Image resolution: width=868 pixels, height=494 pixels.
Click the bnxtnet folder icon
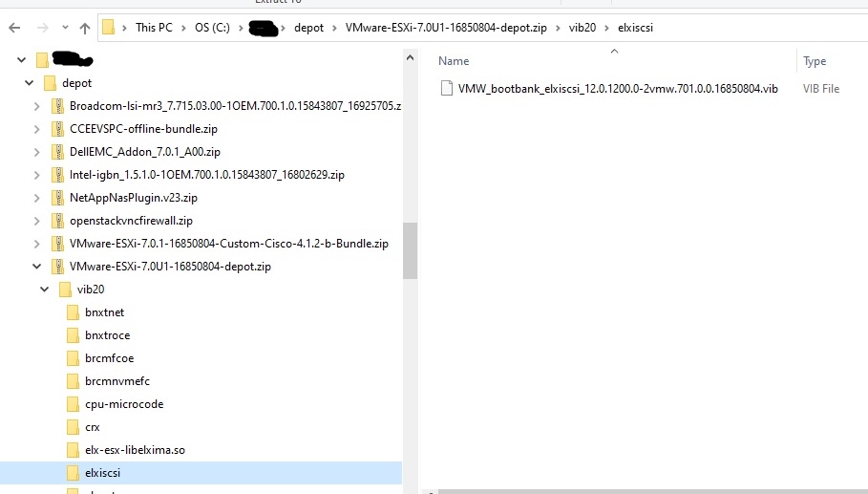(73, 312)
